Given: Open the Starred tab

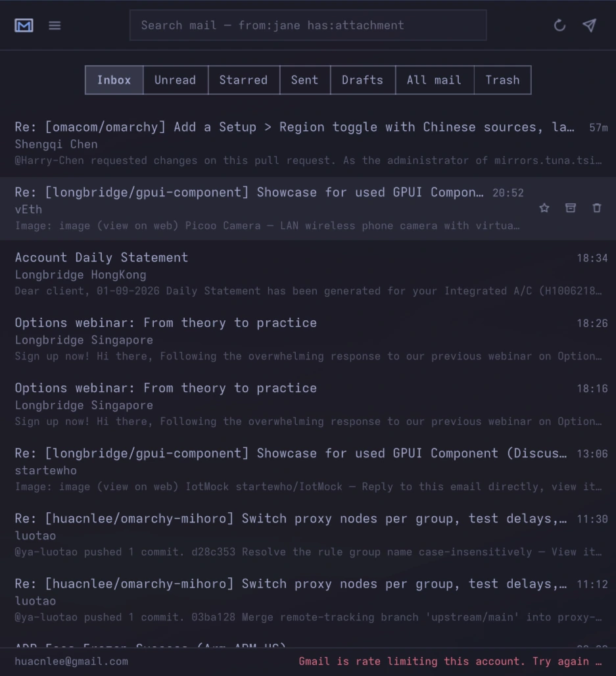Looking at the screenshot, I should tap(243, 80).
